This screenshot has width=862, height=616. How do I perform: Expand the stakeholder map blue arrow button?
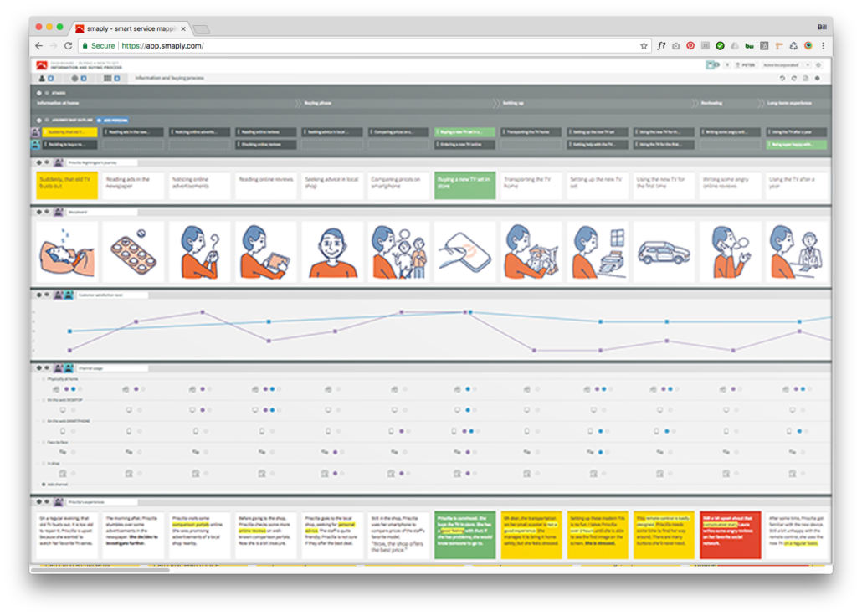pyautogui.click(x=84, y=79)
